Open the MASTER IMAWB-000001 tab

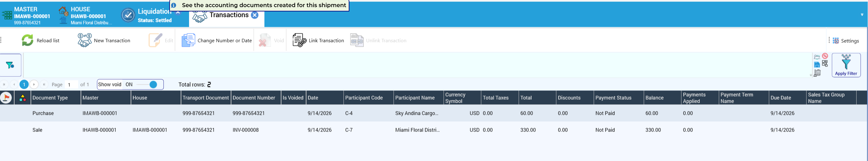pos(27,15)
